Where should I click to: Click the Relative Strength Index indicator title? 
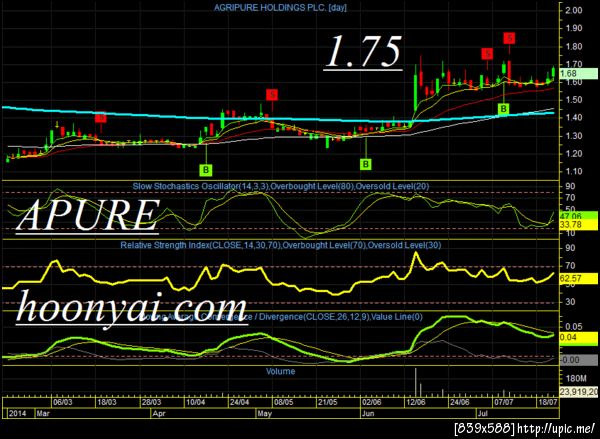pos(281,245)
